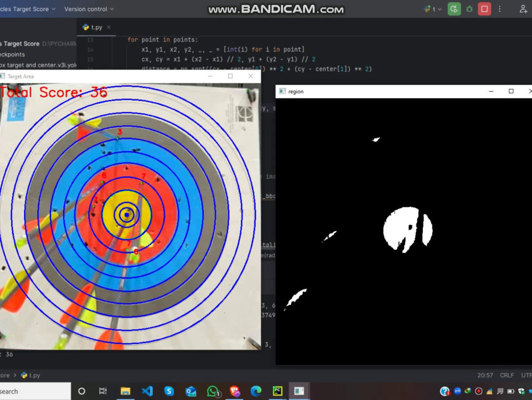Open Skype from the taskbar
This screenshot has height=400, width=532.
point(169,391)
